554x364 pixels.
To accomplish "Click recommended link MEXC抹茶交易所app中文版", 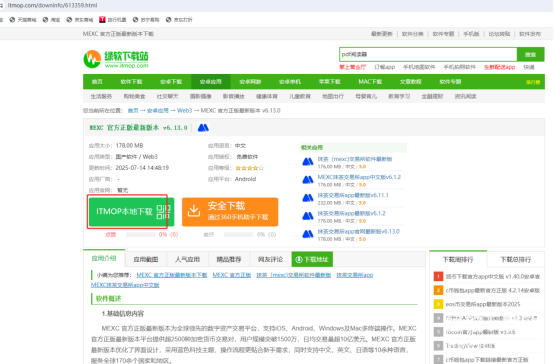I will click(x=125, y=285).
